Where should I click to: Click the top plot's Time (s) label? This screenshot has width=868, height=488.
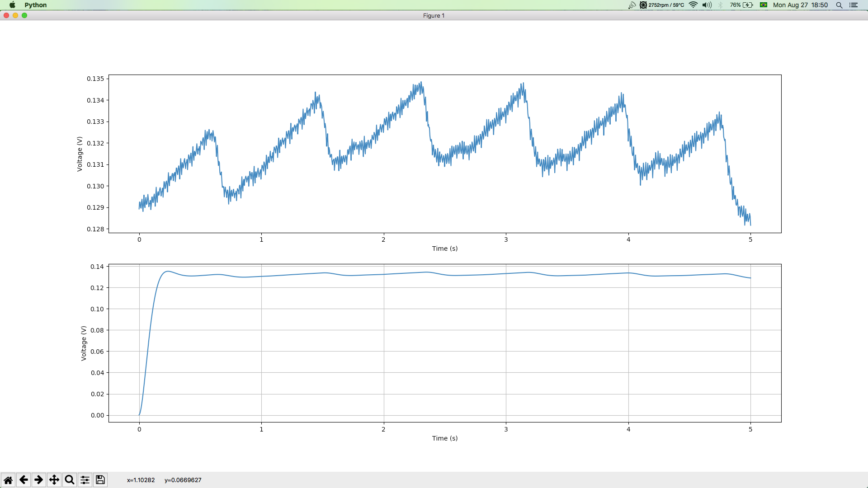(445, 249)
